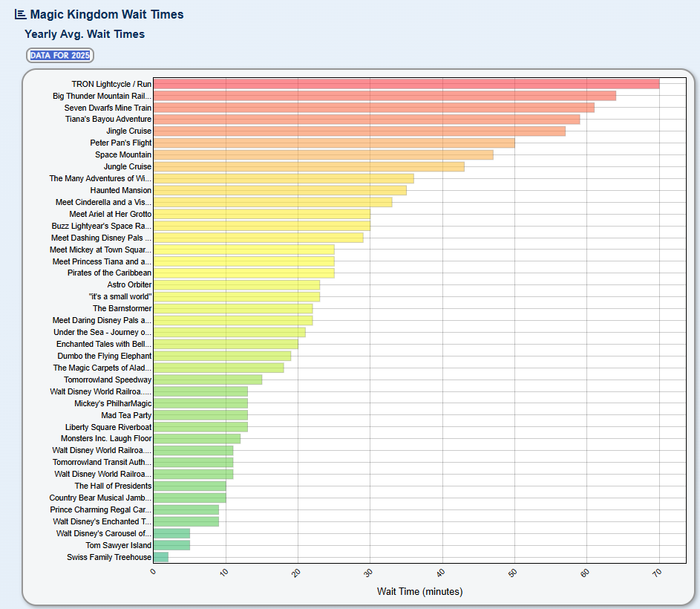Select the Mad Tea Party bar
700x609 pixels.
coord(200,415)
